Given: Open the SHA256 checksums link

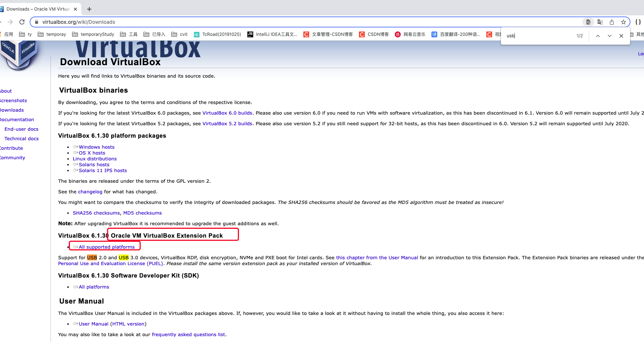Looking at the screenshot, I should click(x=96, y=213).
